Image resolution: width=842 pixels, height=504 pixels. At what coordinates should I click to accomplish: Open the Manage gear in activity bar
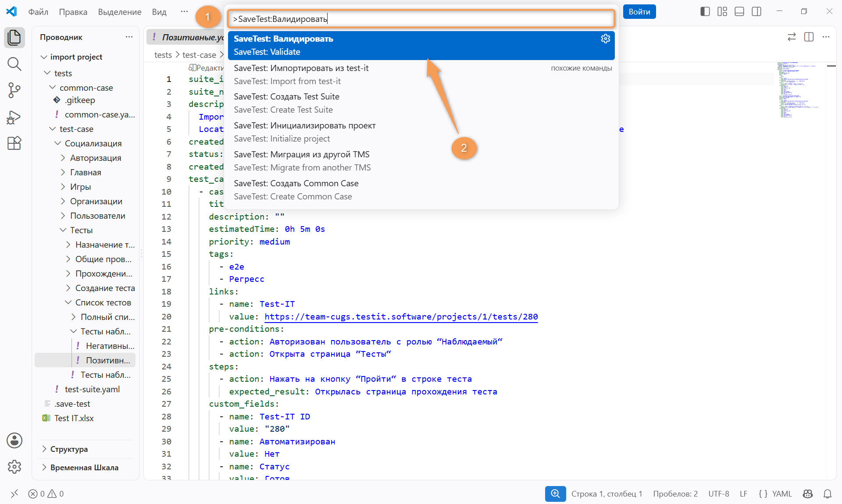(x=14, y=467)
